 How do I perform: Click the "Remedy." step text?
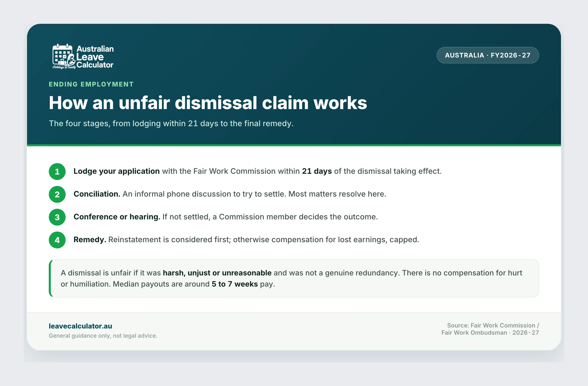click(x=90, y=240)
